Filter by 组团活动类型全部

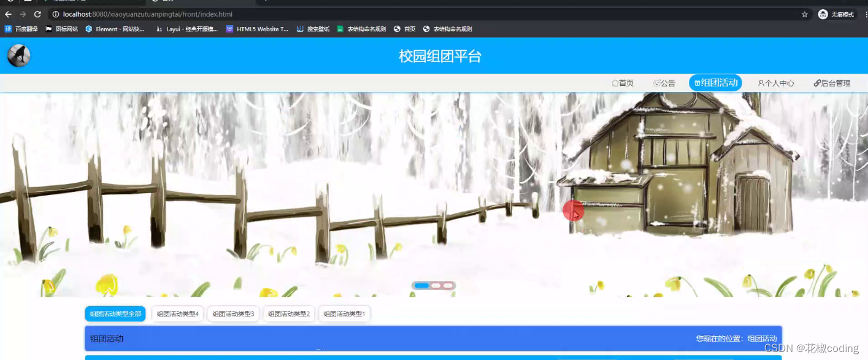pos(115,314)
